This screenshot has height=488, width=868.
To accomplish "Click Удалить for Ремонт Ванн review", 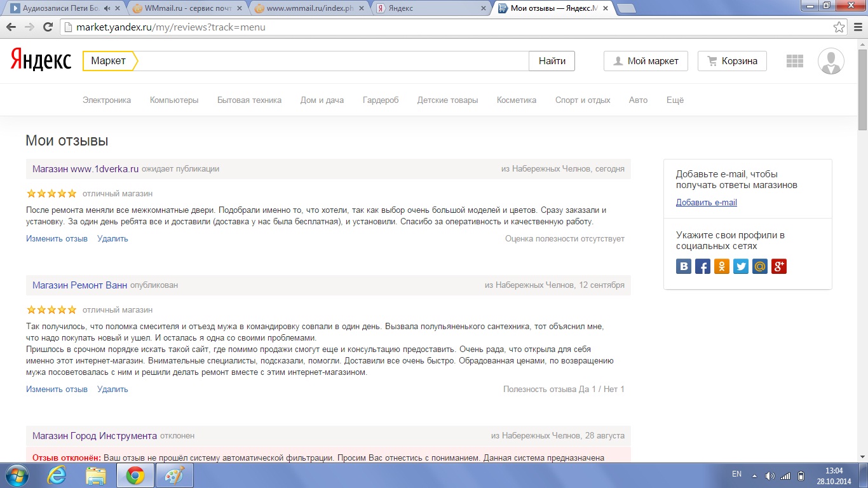I will [x=112, y=389].
